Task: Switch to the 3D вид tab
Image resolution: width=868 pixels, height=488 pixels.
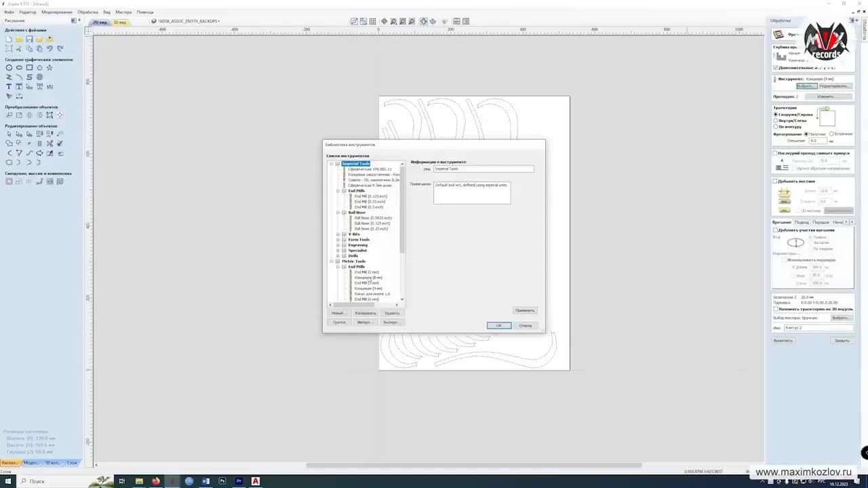Action: click(x=120, y=22)
